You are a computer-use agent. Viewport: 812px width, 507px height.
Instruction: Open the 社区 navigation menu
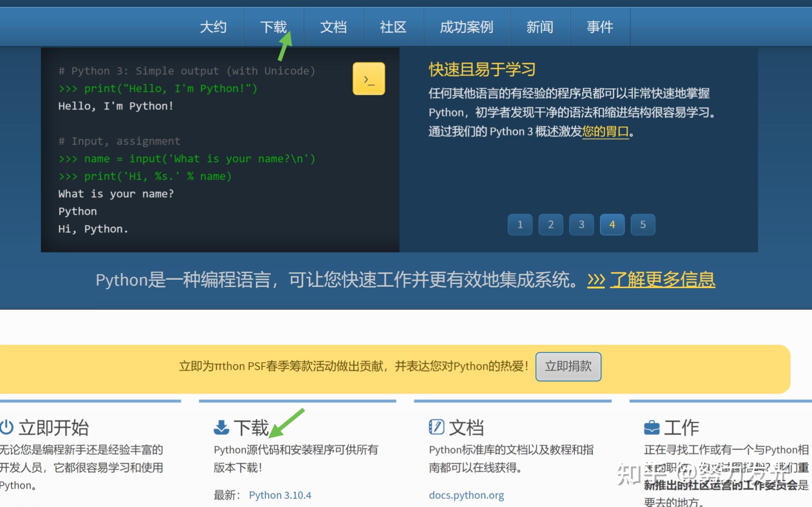(393, 27)
